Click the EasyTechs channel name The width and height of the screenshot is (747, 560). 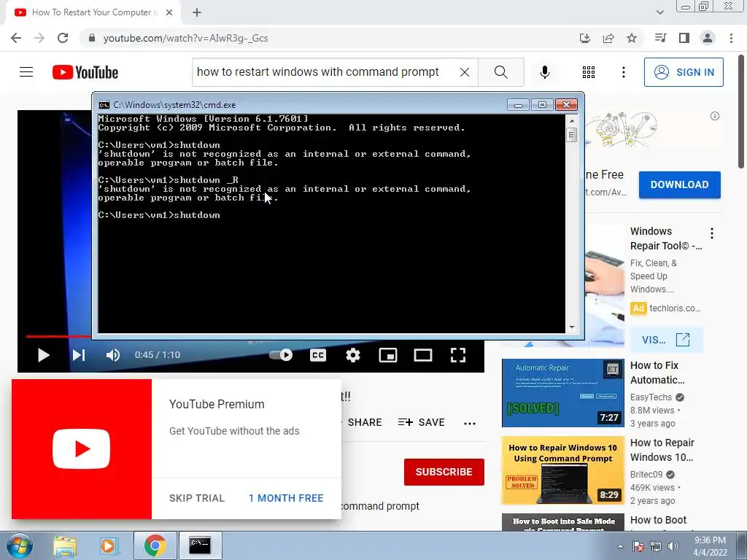point(651,397)
